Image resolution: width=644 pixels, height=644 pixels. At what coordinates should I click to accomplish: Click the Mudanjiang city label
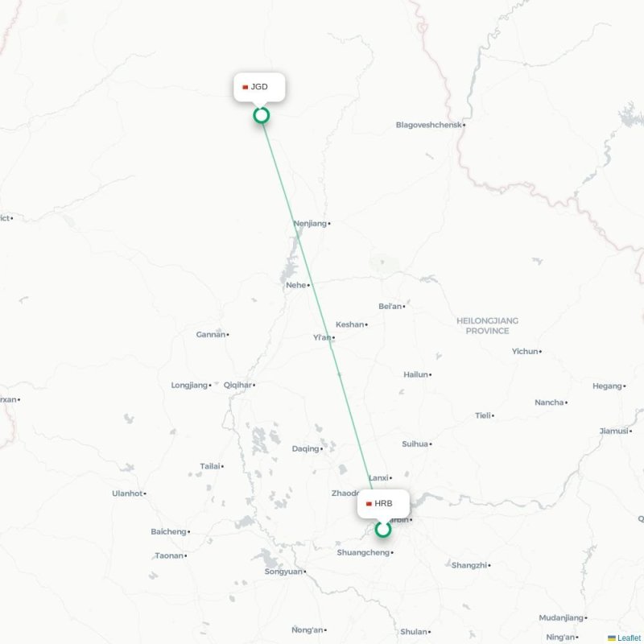pos(561,618)
